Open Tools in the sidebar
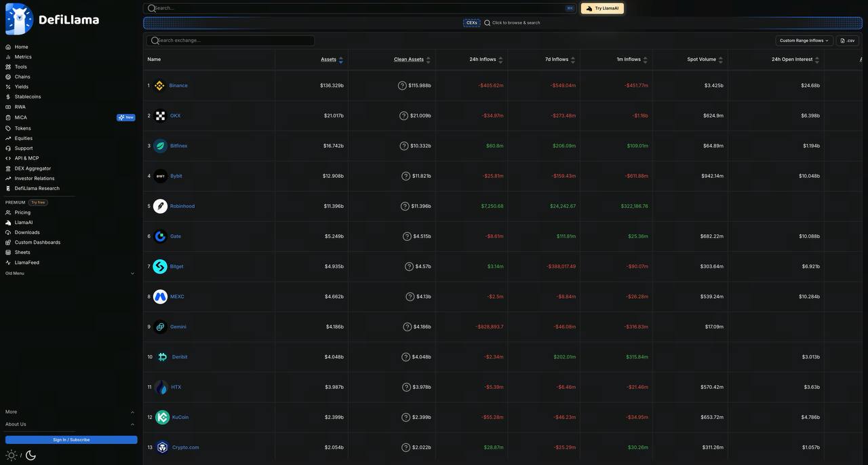This screenshot has width=868, height=465. click(21, 67)
